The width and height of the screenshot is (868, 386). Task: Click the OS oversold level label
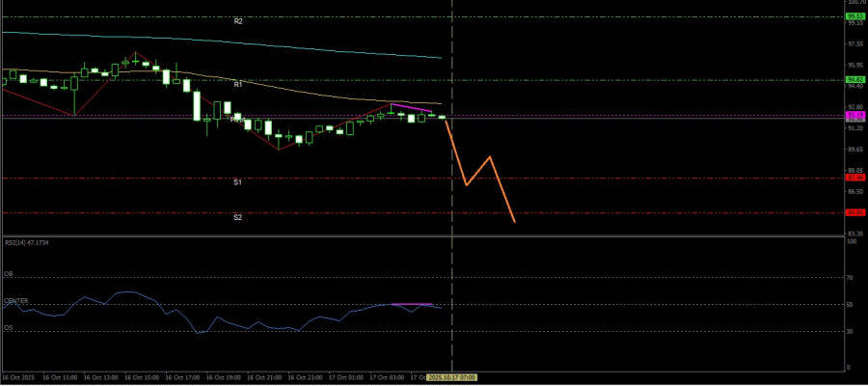tap(9, 327)
